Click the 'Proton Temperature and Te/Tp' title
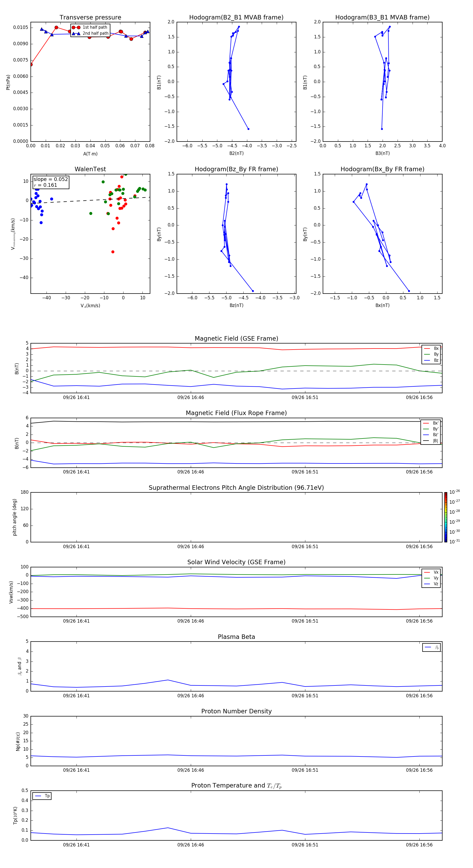This screenshot has height=868, width=473. [236, 786]
